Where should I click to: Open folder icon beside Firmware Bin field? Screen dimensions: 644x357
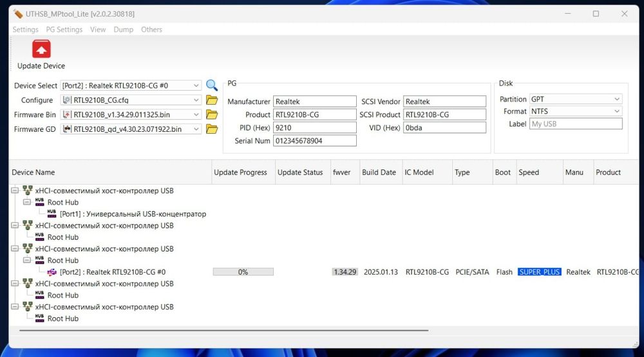pyautogui.click(x=212, y=114)
